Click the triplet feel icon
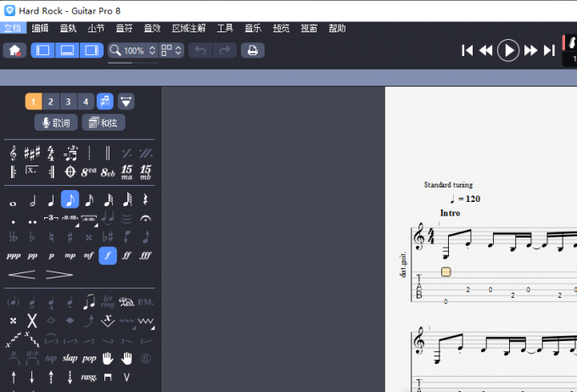The height and width of the screenshot is (392, 577). (x=70, y=153)
